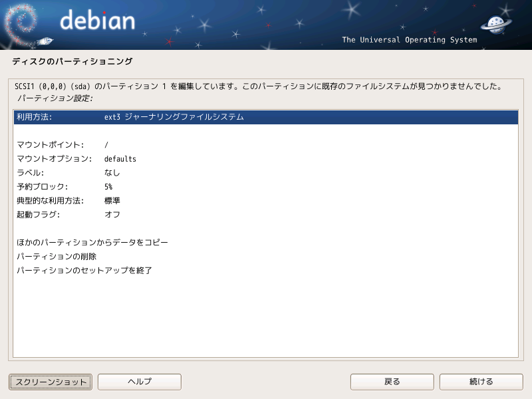Click The Universal Operating System tagline
The height and width of the screenshot is (399, 532).
click(410, 40)
